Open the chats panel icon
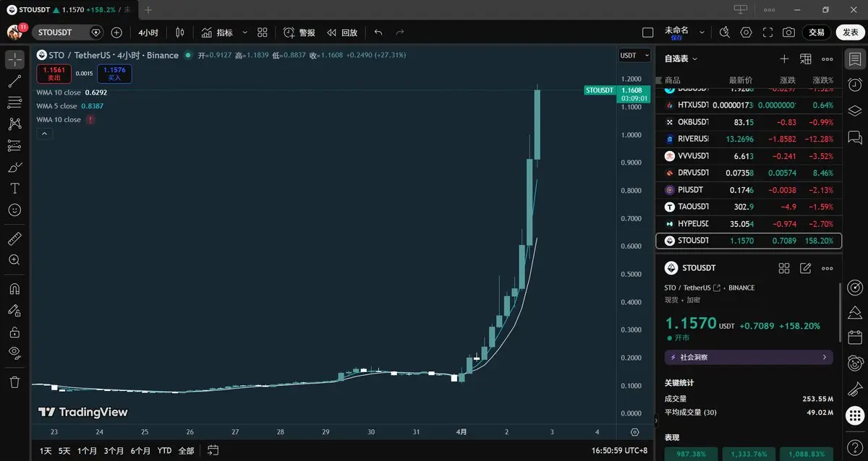The width and height of the screenshot is (868, 461). point(855,137)
